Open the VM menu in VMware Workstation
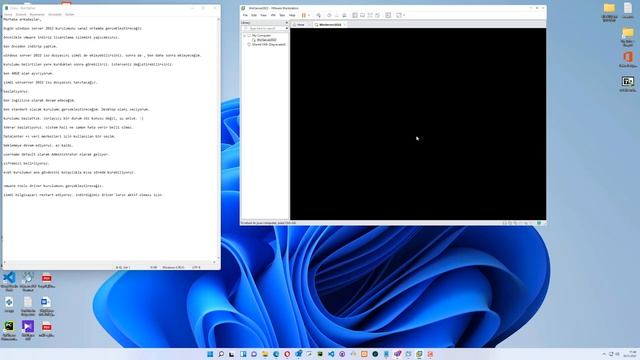Screen dimensions: 640x360 tap(273, 15)
